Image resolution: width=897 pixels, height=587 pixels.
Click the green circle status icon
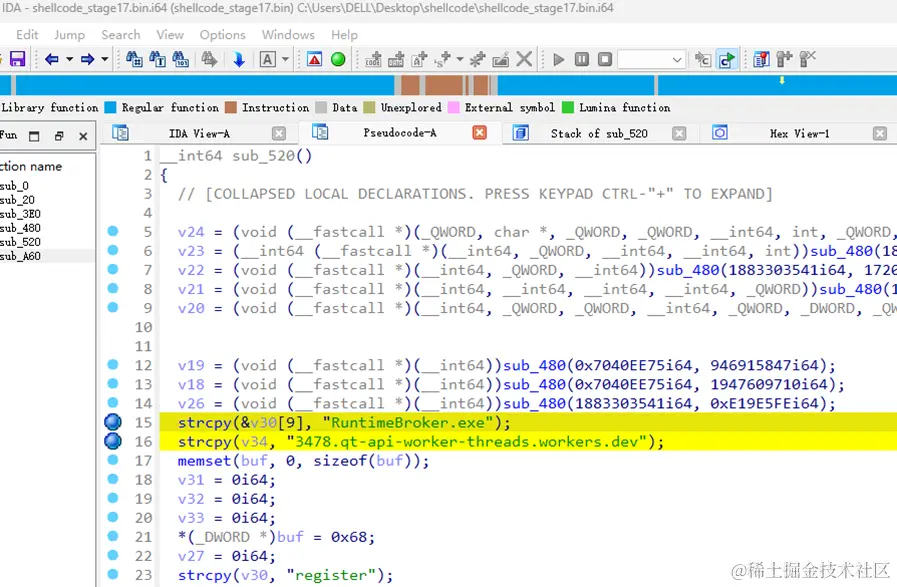click(338, 59)
